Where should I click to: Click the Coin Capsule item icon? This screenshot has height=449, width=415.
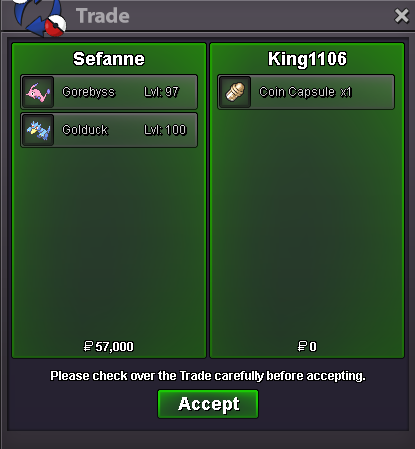[x=235, y=92]
